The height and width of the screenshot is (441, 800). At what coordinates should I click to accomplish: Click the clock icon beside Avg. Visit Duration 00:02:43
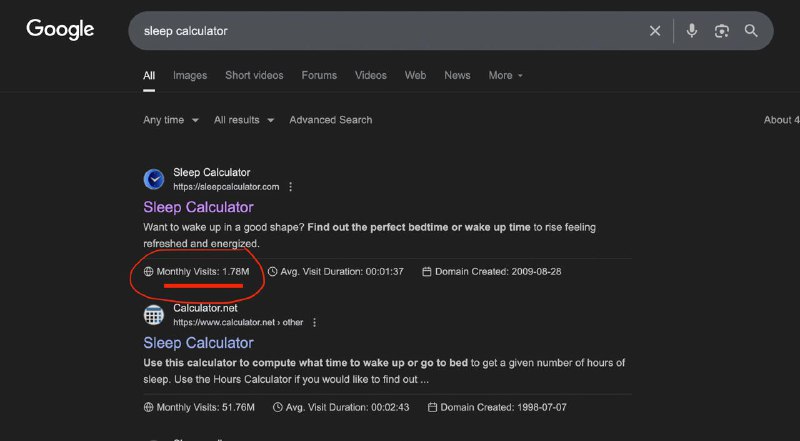click(278, 407)
